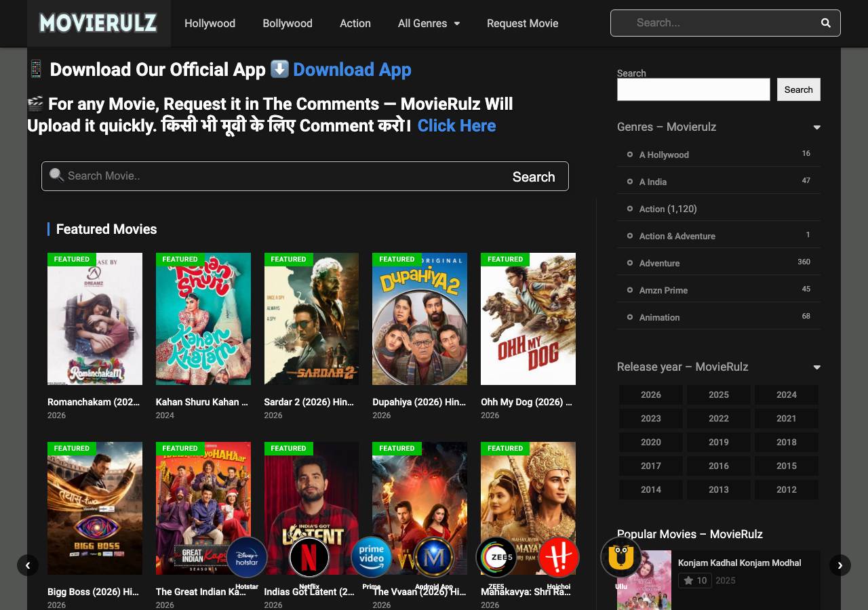
Task: Click the sidebar Search button
Action: (x=799, y=89)
